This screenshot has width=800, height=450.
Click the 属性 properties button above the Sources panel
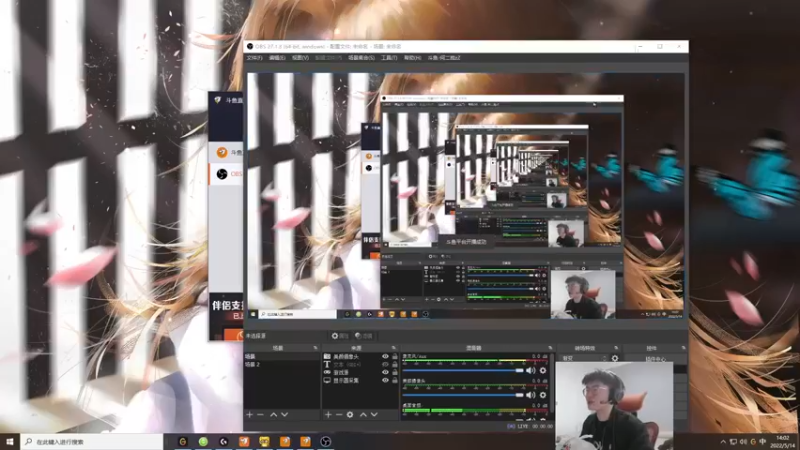pos(340,336)
